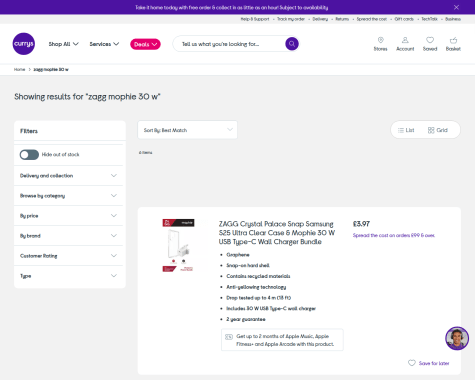Open the Saved heart icon in header
475x380 pixels.
click(x=430, y=44)
